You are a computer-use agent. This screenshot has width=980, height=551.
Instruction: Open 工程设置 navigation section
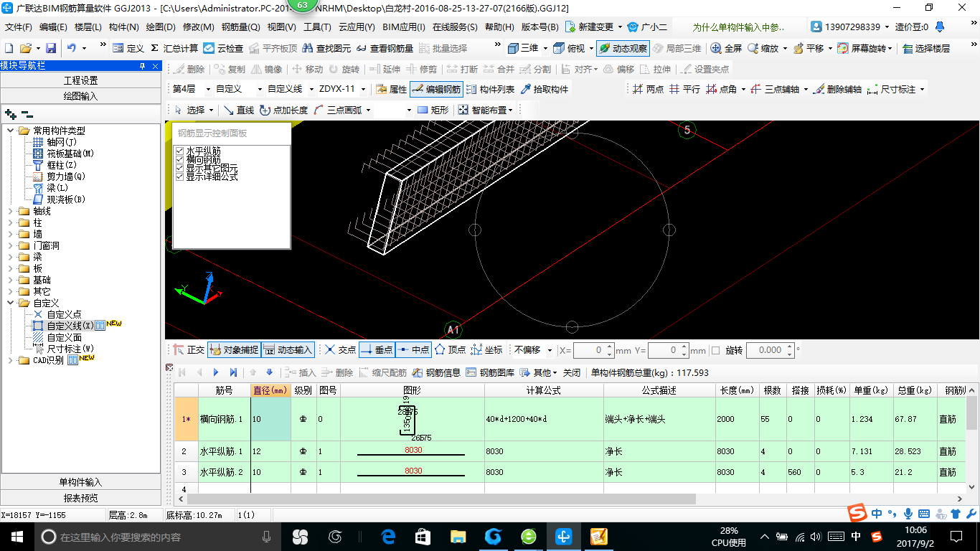(80, 80)
